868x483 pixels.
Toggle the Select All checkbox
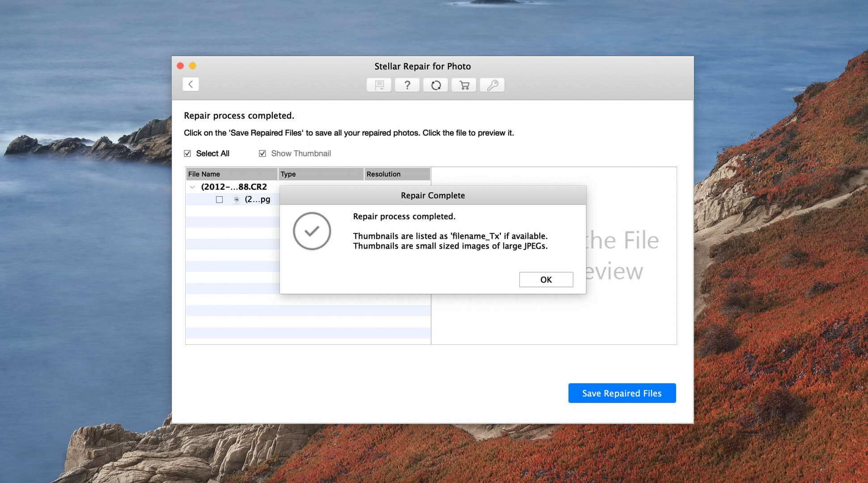pyautogui.click(x=187, y=153)
